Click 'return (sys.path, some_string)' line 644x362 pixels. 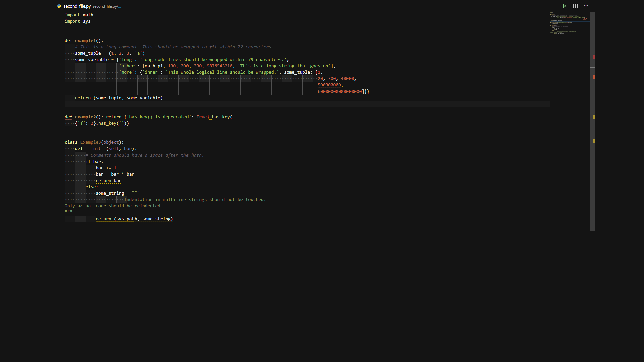(x=134, y=219)
